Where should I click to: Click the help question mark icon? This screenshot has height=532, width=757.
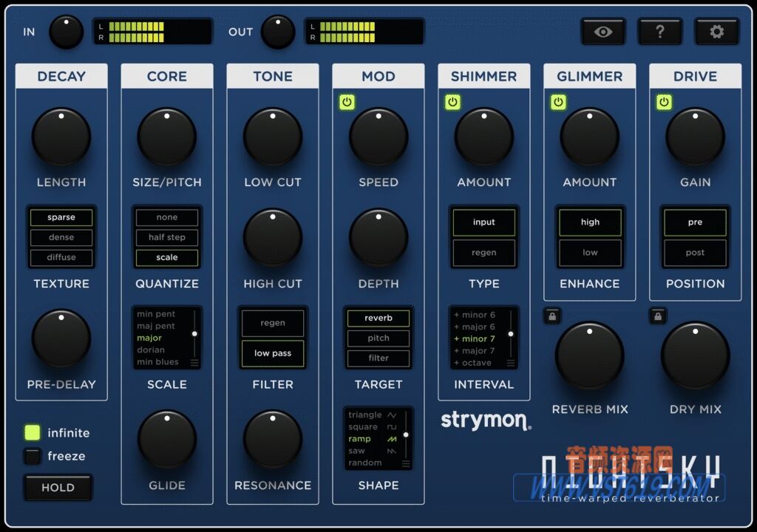pos(660,31)
